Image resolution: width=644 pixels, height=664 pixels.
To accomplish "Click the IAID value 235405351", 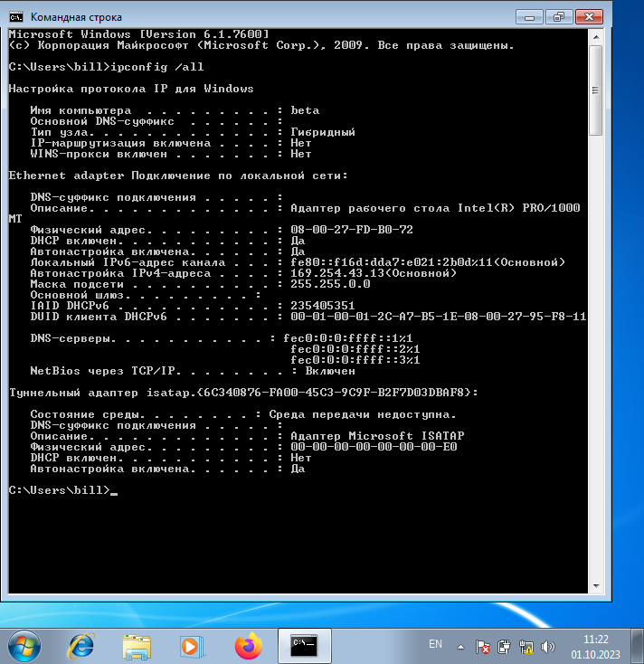I will coord(323,306).
